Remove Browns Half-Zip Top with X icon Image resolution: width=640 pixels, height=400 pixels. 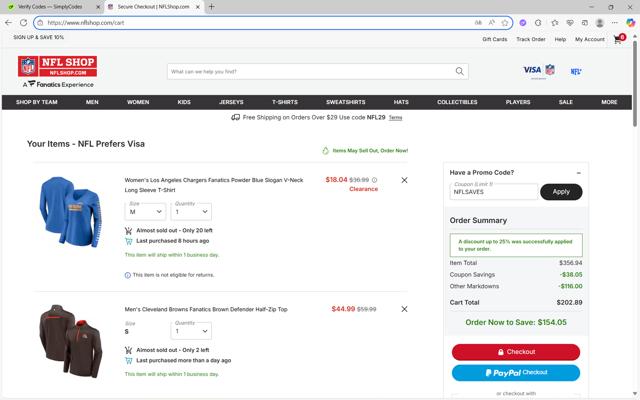tap(404, 309)
